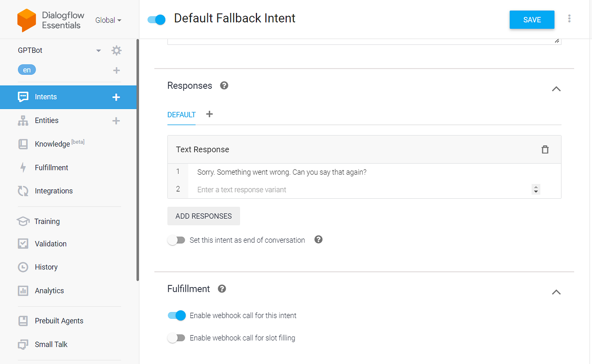Image resolution: width=592 pixels, height=364 pixels.
Task: Add a new response platform tab
Action: click(209, 114)
